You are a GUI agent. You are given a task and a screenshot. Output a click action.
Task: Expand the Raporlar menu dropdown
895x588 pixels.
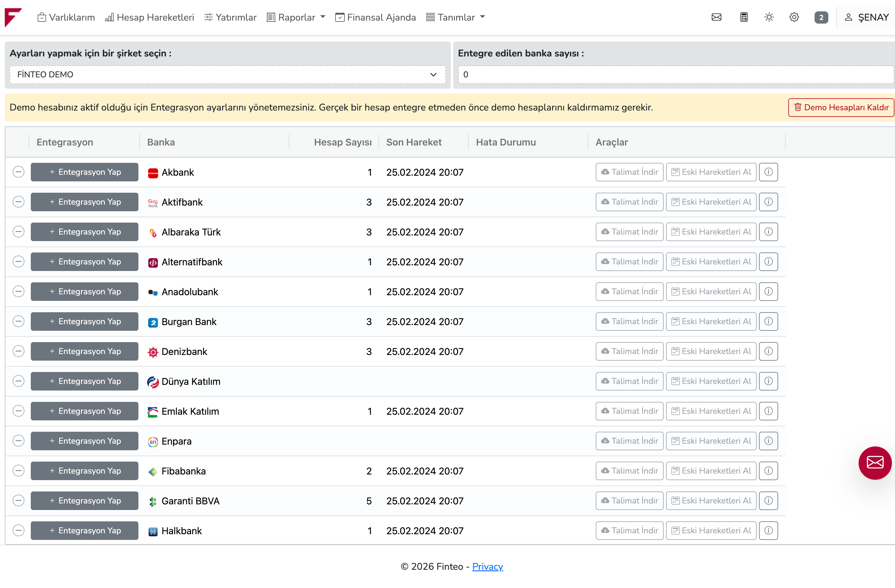(296, 17)
